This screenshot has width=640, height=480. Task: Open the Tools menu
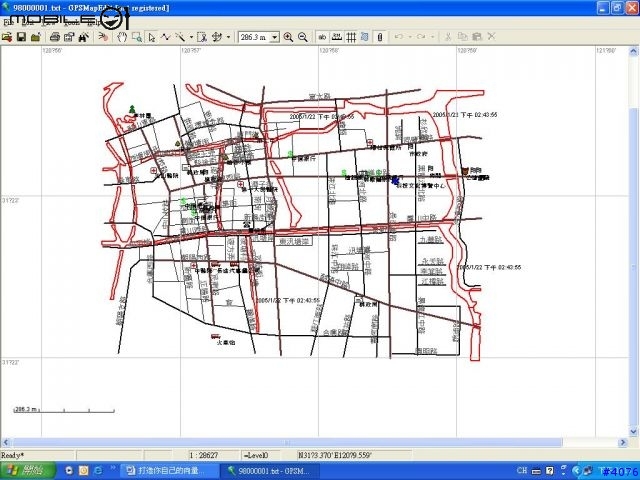click(x=72, y=22)
